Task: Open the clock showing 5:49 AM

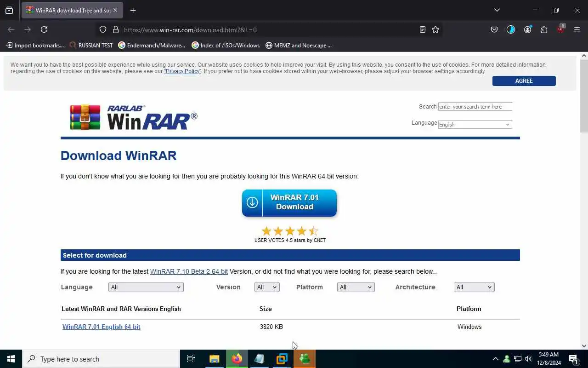Action: pyautogui.click(x=549, y=359)
